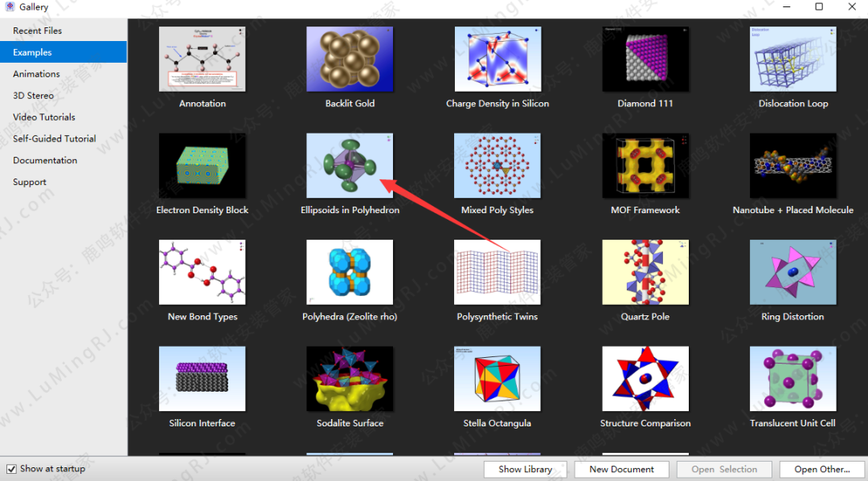Select the Diamond 111 thumbnail
Viewport: 868px width, 481px height.
pos(645,59)
